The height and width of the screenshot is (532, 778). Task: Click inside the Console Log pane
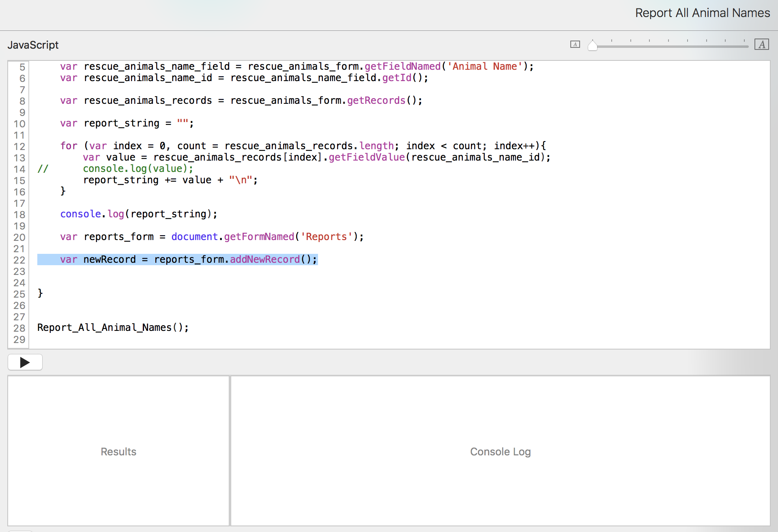click(x=500, y=451)
